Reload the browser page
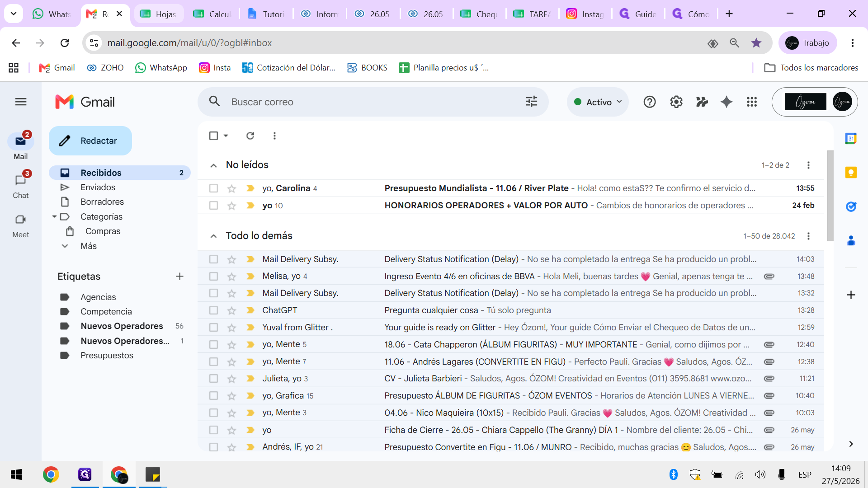The width and height of the screenshot is (868, 488). coord(65,43)
